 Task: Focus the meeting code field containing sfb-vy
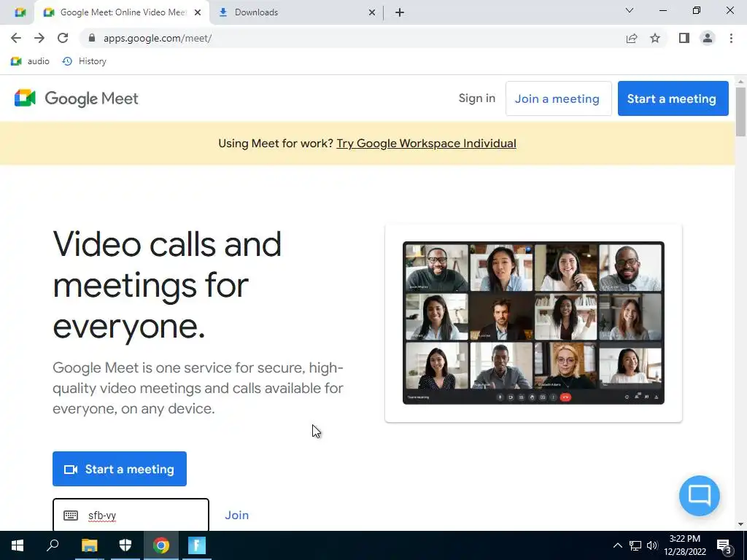pos(131,516)
